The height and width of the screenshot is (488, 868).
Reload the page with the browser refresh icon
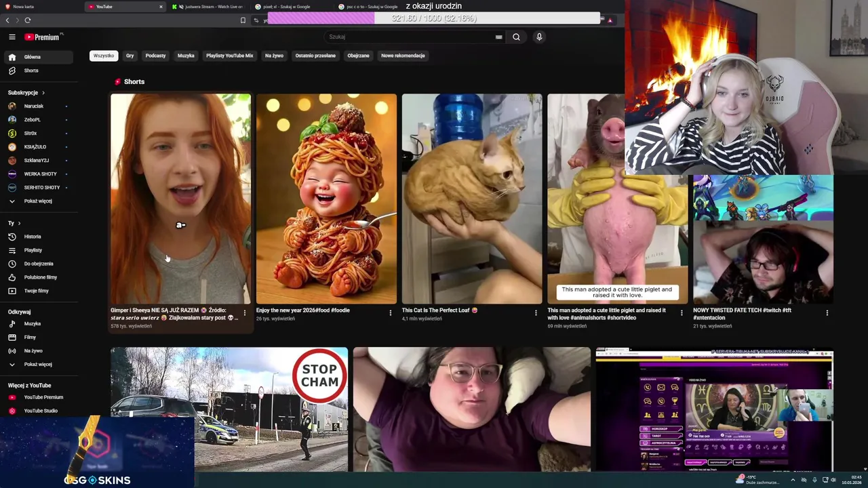coord(28,20)
